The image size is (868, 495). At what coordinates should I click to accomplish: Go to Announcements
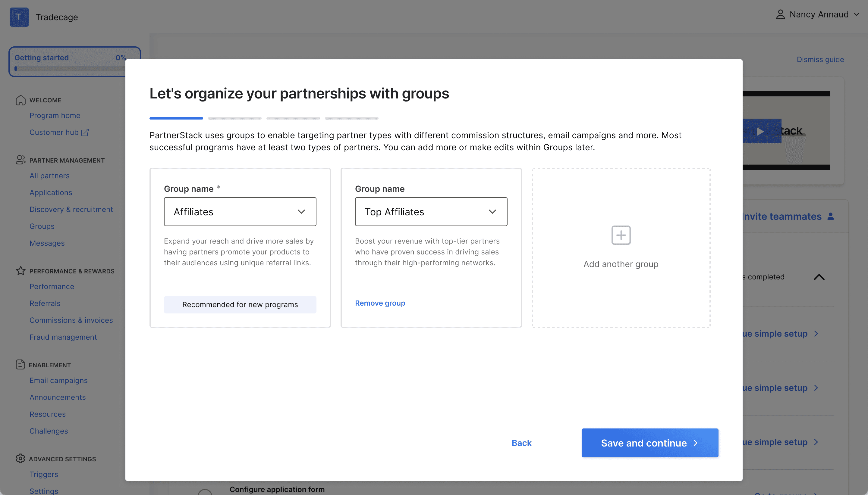(58, 397)
